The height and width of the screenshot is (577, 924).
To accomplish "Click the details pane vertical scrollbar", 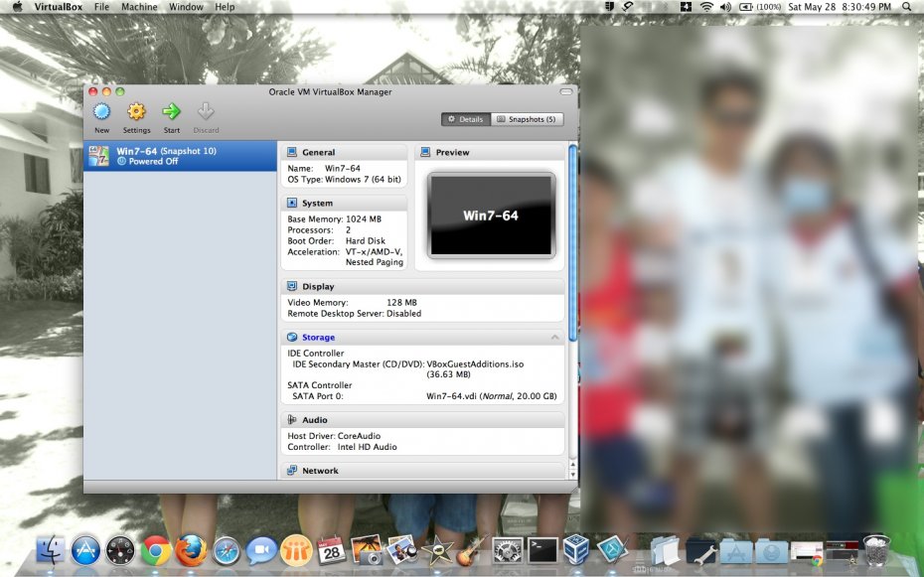I will [x=573, y=241].
